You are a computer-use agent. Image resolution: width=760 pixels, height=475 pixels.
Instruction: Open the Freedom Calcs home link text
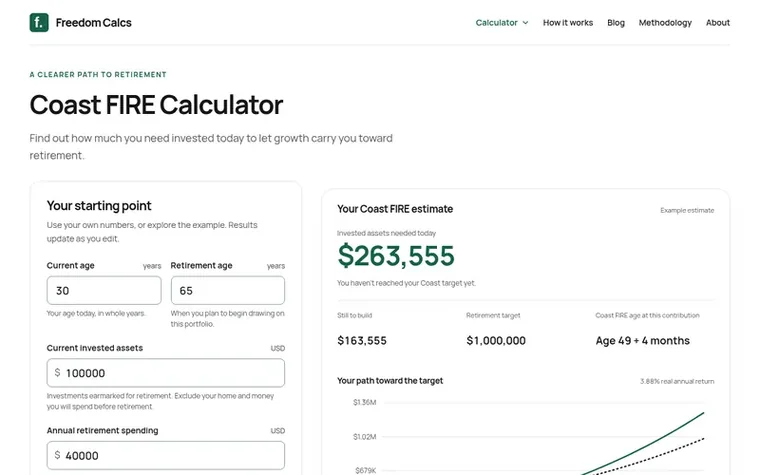tap(94, 23)
